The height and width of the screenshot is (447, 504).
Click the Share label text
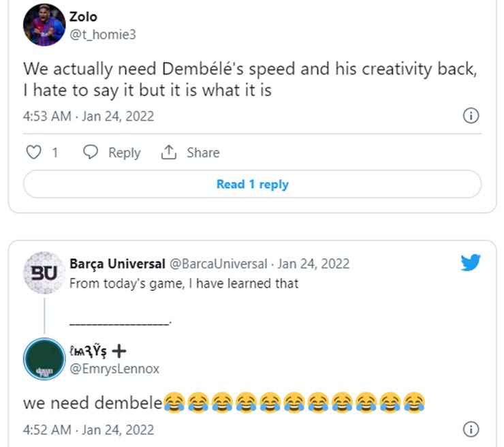[x=203, y=153]
